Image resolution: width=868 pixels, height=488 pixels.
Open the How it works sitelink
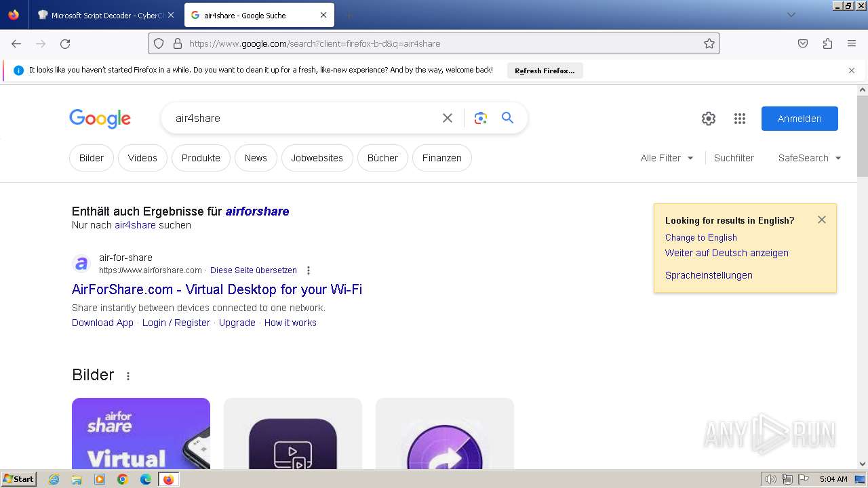pyautogui.click(x=290, y=323)
